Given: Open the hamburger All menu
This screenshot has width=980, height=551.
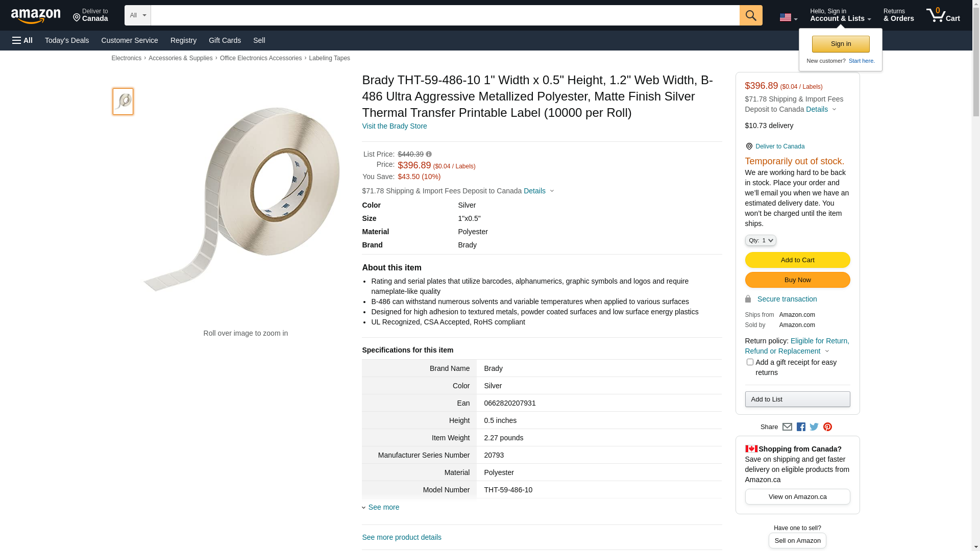Looking at the screenshot, I should (22, 40).
